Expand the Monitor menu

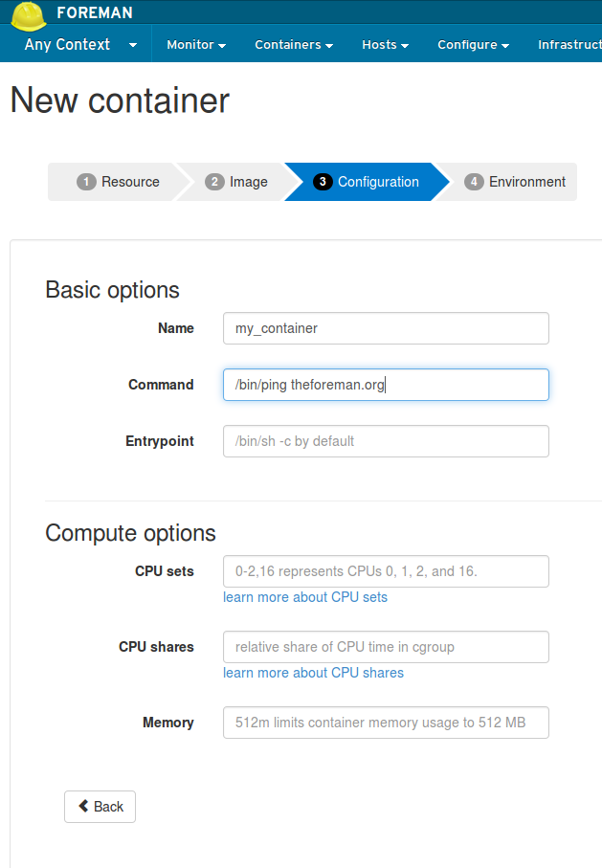(x=196, y=45)
